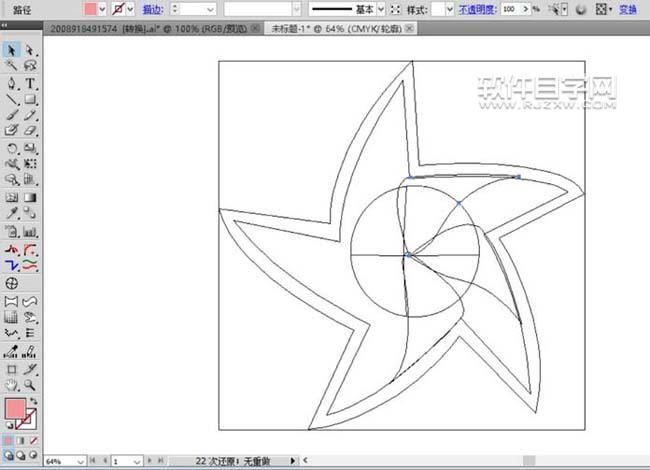The image size is (650, 470).
Task: Set paint mode to Color
Action: pos(8,440)
